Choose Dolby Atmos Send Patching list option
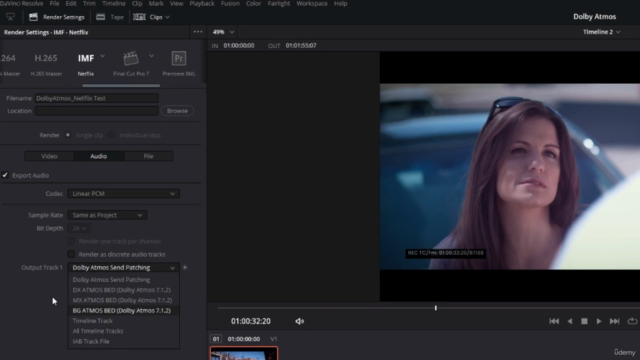The height and width of the screenshot is (360, 640). tap(123, 280)
